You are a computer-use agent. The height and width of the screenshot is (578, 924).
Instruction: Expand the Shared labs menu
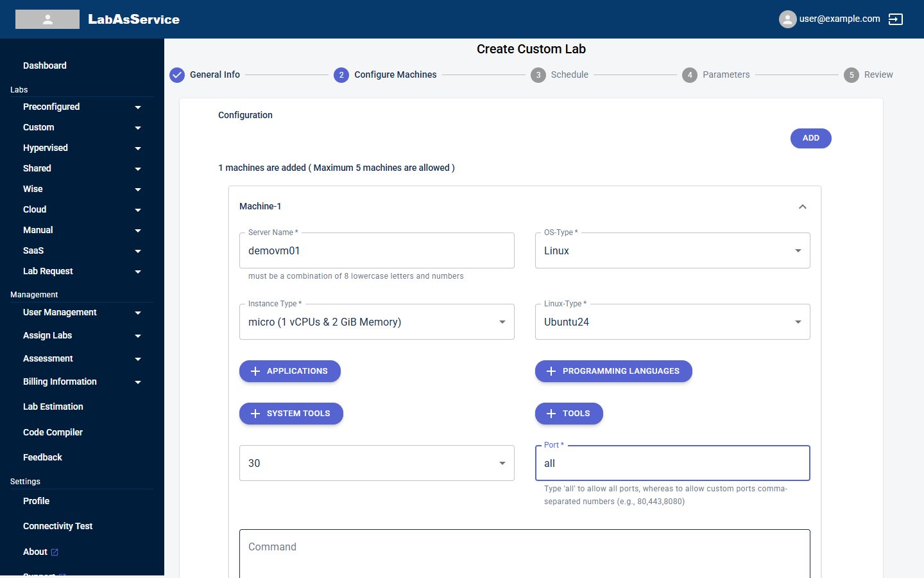coord(81,168)
